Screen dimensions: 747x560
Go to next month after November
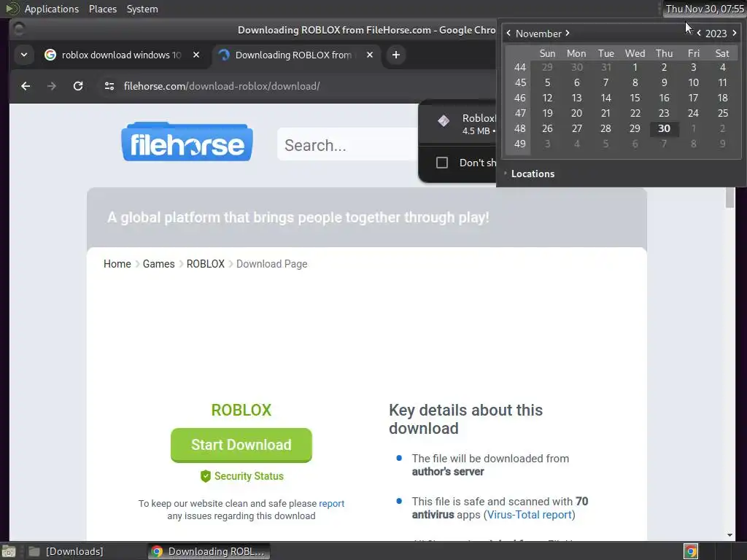coord(568,34)
